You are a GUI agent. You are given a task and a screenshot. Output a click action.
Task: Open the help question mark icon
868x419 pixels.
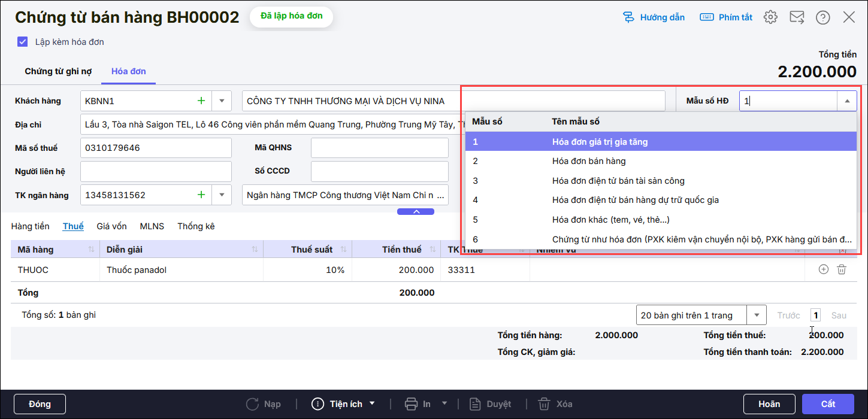tap(822, 17)
